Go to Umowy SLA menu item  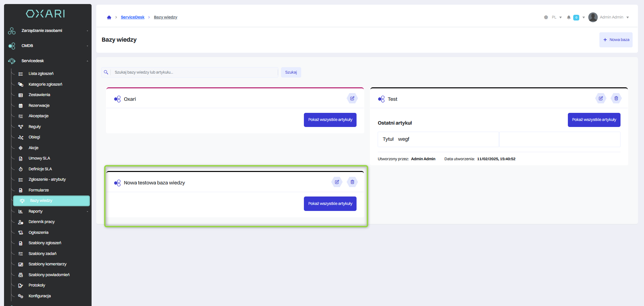click(x=39, y=158)
